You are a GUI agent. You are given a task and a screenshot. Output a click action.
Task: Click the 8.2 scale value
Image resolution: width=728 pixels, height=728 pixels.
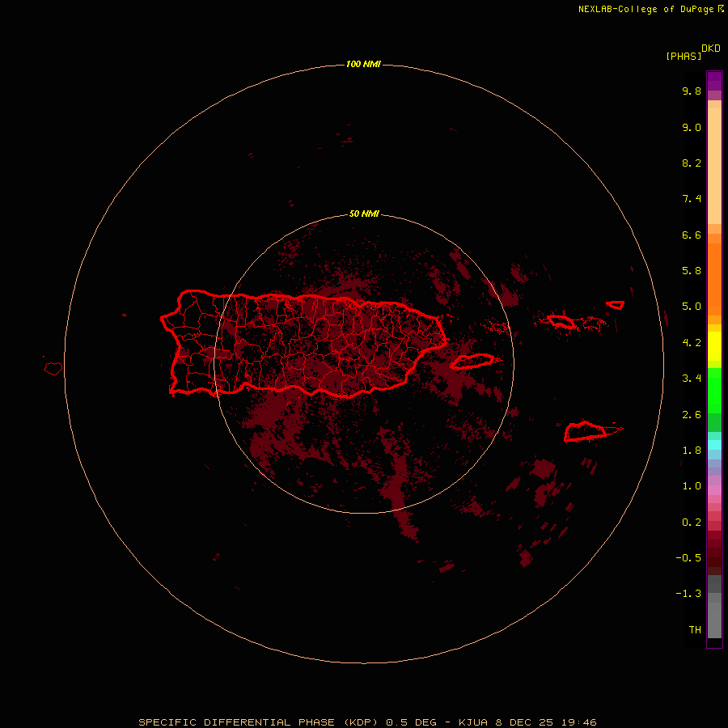[692, 163]
